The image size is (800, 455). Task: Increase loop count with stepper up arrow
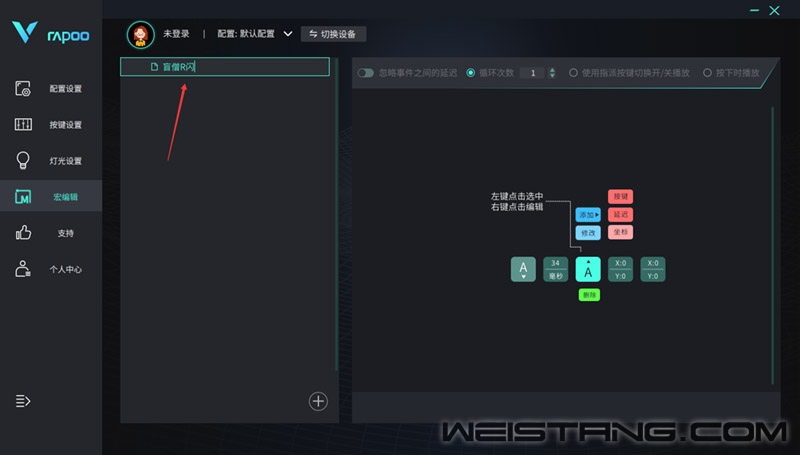(x=552, y=70)
